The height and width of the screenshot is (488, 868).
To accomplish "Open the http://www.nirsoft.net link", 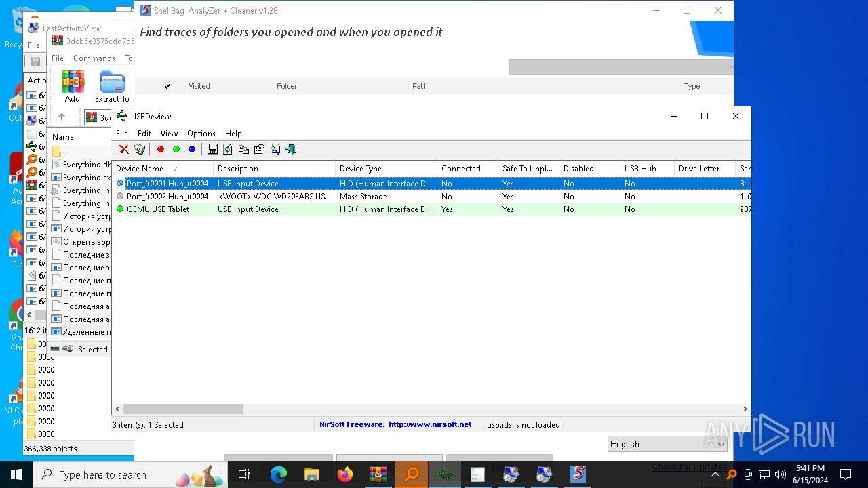I will pos(430,424).
